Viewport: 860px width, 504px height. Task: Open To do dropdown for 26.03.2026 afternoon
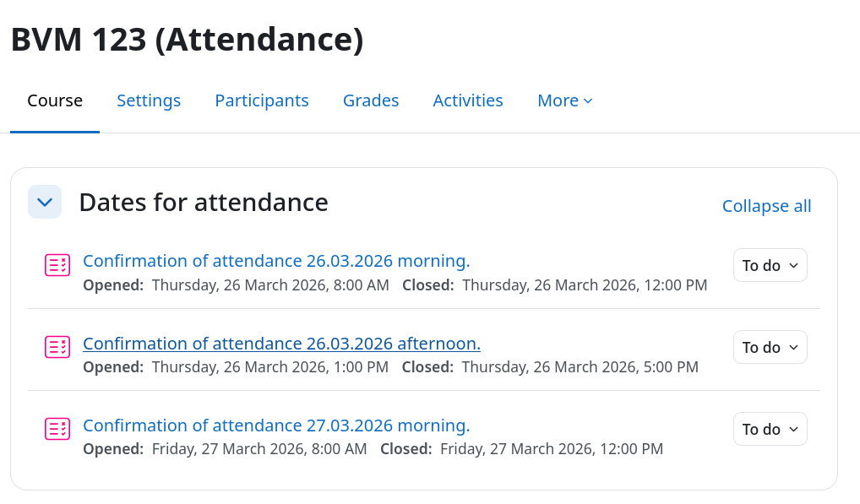770,347
